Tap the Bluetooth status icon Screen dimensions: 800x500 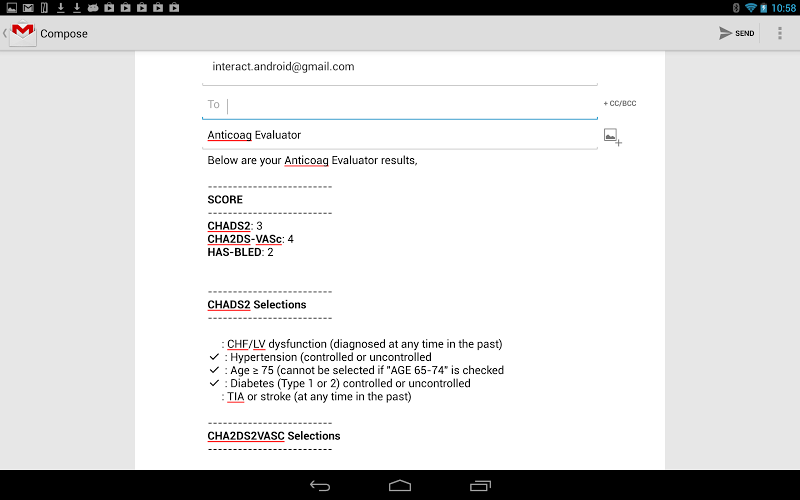pos(736,8)
